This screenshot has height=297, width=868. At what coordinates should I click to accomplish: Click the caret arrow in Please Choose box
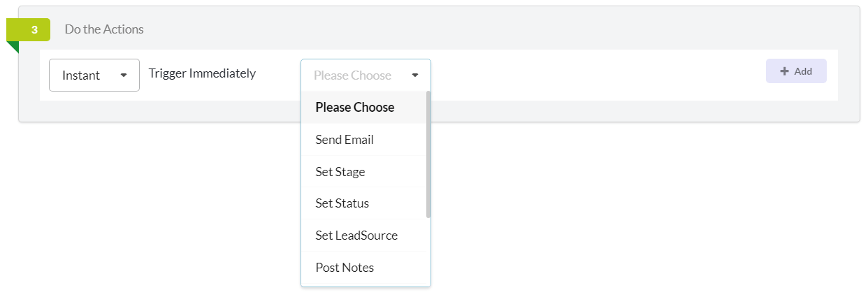point(415,75)
